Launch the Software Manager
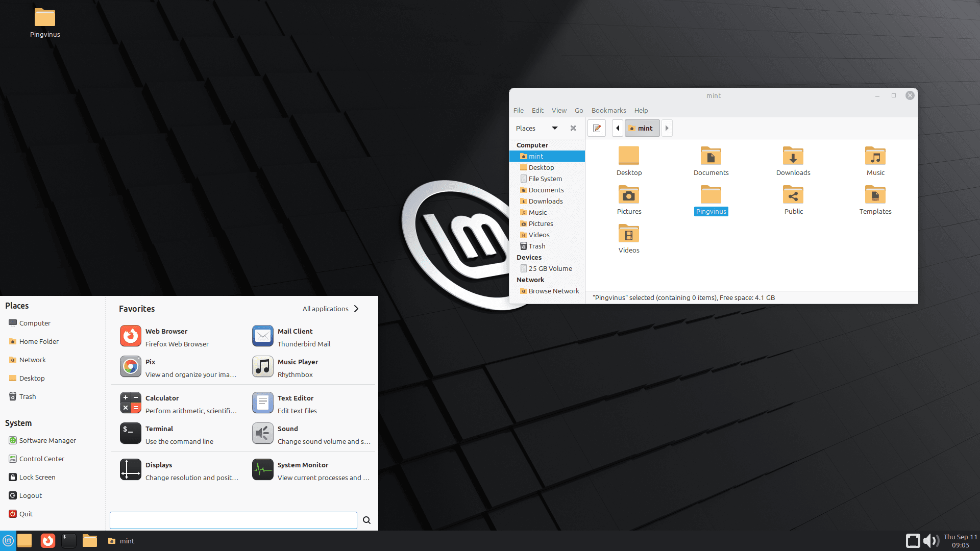Image resolution: width=980 pixels, height=551 pixels. click(47, 440)
